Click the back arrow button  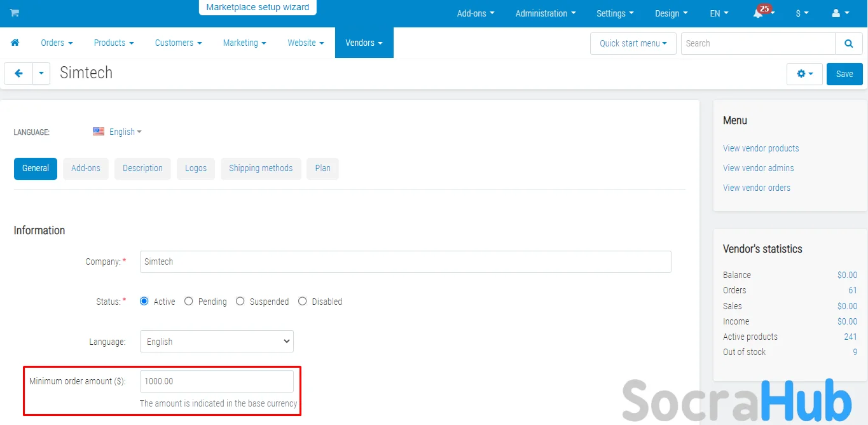(18, 74)
